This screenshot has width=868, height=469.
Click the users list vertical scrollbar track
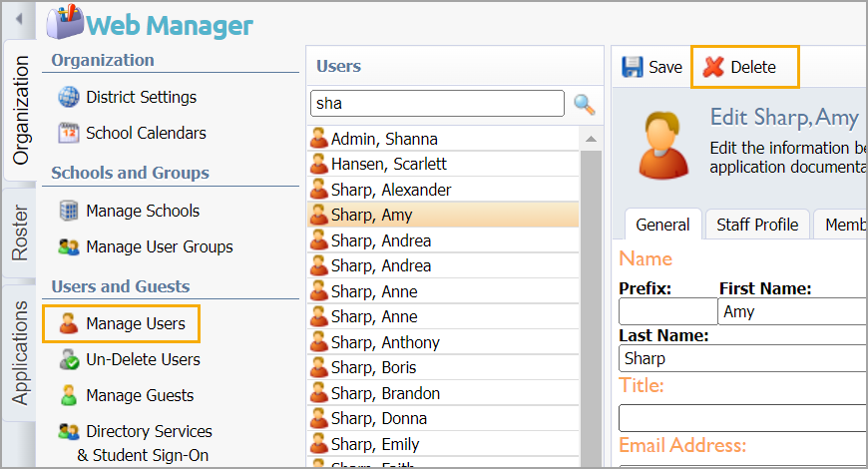(x=591, y=310)
